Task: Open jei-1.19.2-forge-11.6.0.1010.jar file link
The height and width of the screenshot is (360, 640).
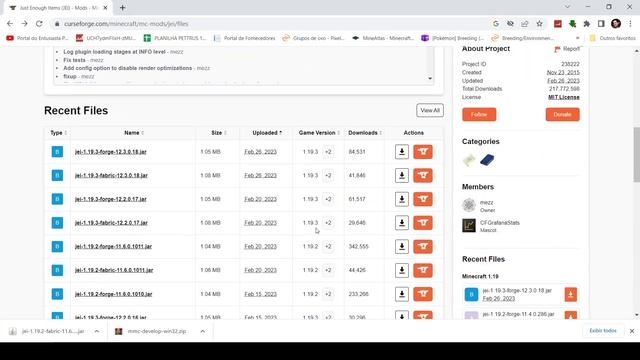Action: [113, 294]
